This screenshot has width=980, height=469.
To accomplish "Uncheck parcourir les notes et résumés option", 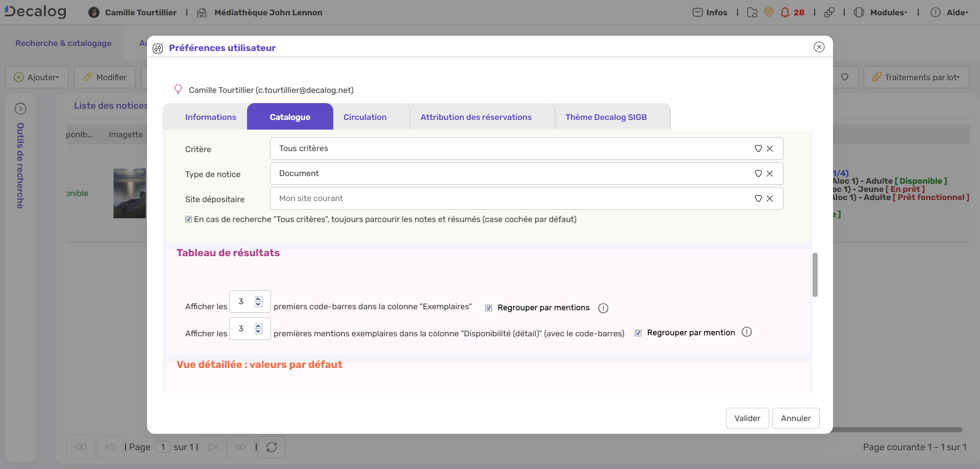I will tap(188, 219).
